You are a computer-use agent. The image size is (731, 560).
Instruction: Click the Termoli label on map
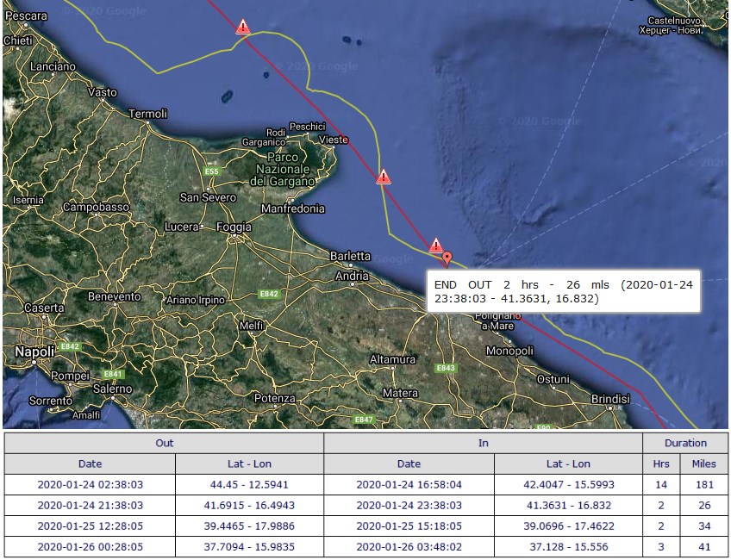point(147,114)
